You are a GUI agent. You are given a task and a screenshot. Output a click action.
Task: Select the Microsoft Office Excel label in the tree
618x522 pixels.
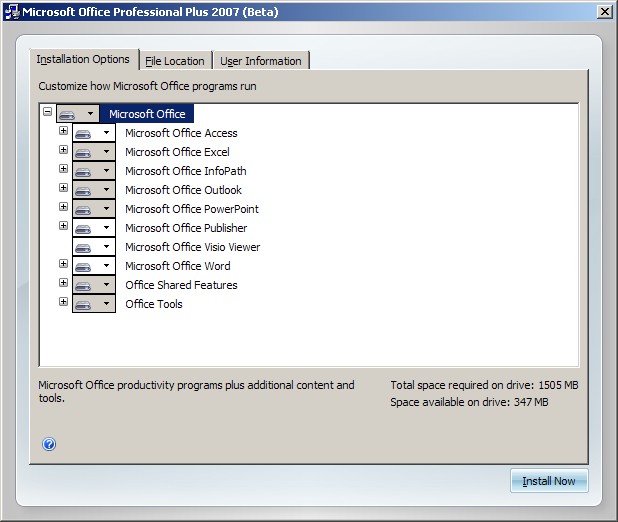click(177, 152)
